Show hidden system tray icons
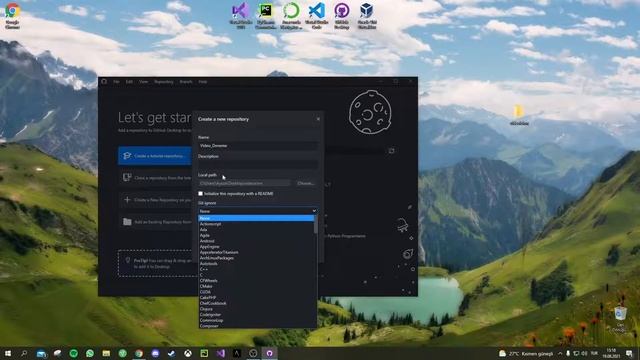Screen dimensions: 640x360 (x=560, y=353)
